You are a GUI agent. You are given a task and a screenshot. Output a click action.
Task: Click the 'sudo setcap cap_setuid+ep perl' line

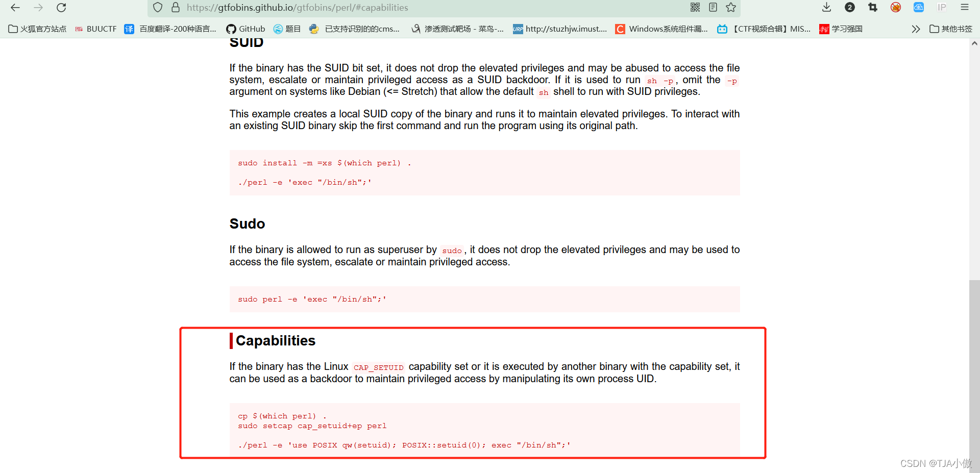(312, 426)
